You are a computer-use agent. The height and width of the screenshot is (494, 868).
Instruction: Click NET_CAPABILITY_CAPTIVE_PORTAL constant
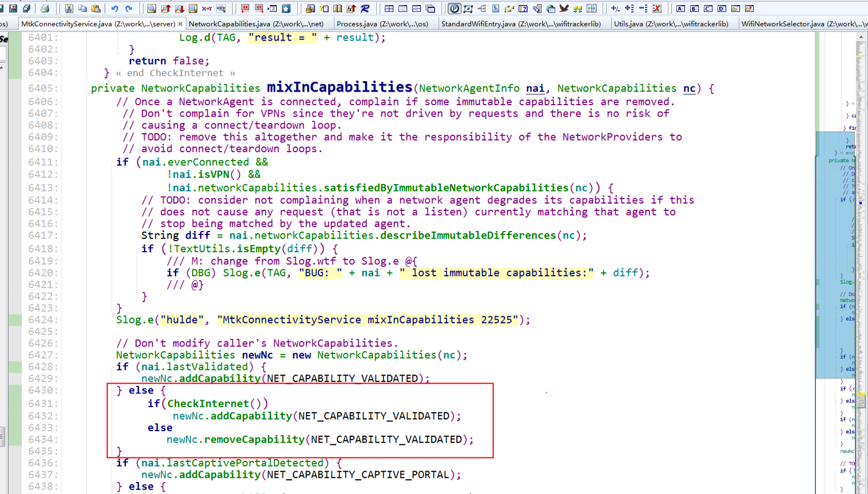point(358,475)
